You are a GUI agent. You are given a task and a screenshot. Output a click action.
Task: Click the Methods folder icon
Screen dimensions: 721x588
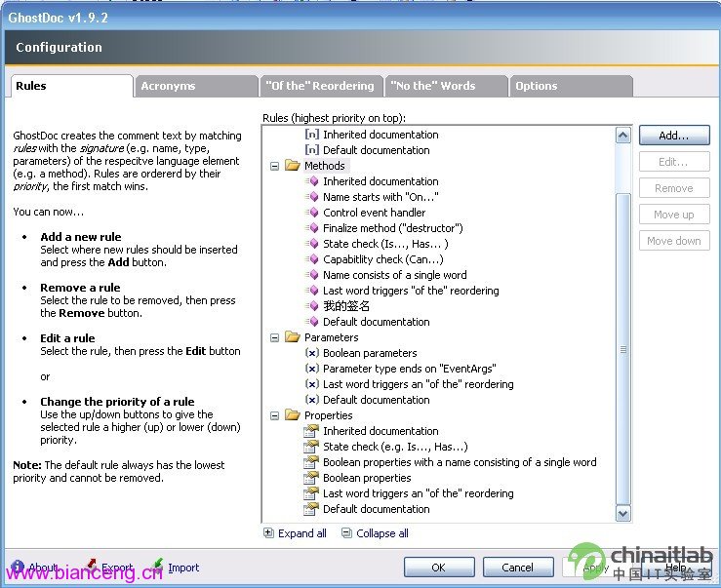pyautogui.click(x=293, y=165)
